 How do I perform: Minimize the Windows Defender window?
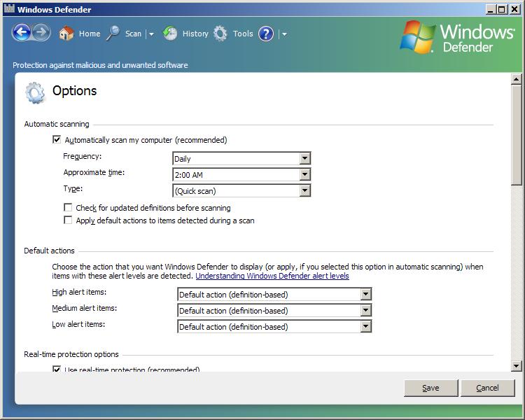coord(491,9)
